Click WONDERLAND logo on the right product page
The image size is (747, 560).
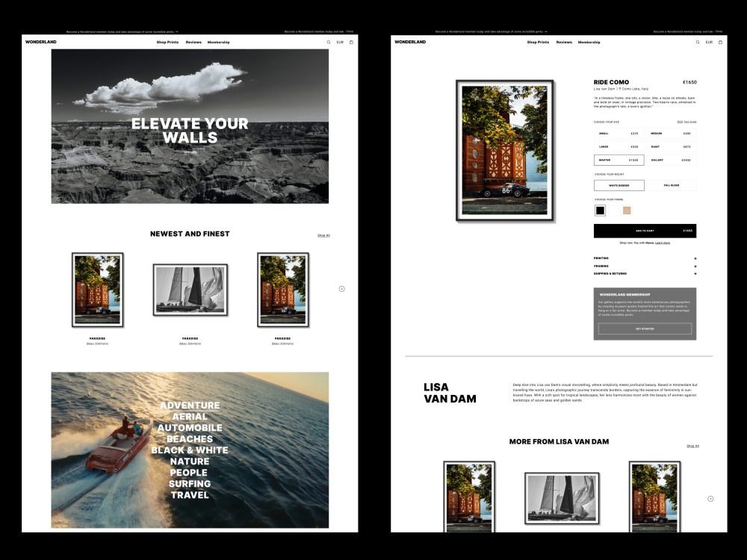[410, 42]
